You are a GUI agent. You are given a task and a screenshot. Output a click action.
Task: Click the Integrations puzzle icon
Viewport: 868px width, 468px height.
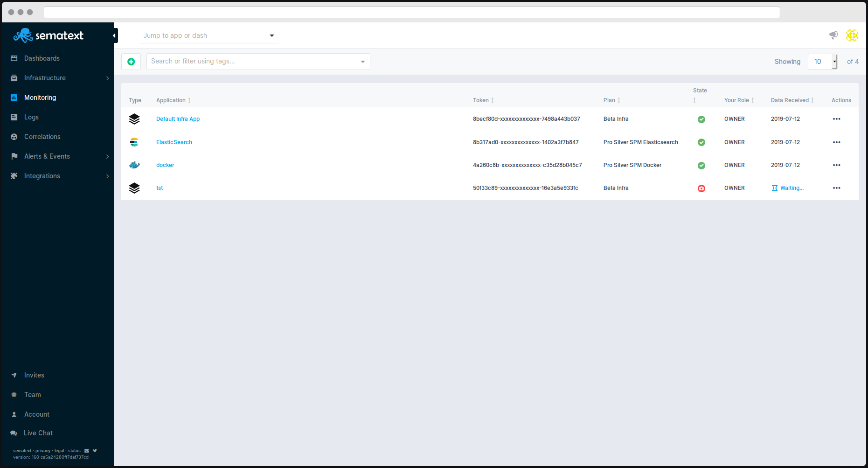point(14,176)
